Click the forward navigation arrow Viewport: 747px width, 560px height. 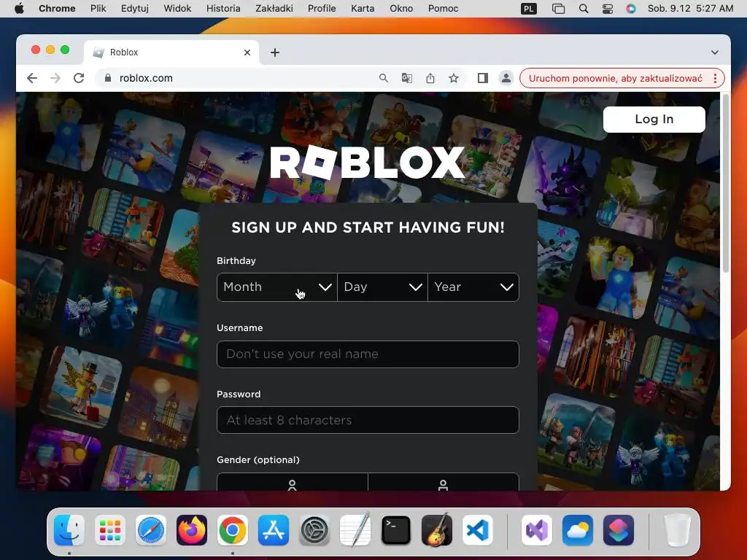55,78
